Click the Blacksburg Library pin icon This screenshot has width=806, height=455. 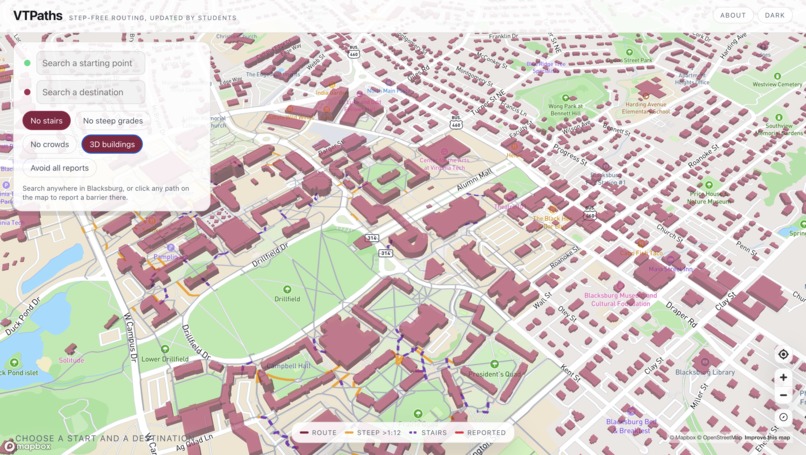[705, 362]
